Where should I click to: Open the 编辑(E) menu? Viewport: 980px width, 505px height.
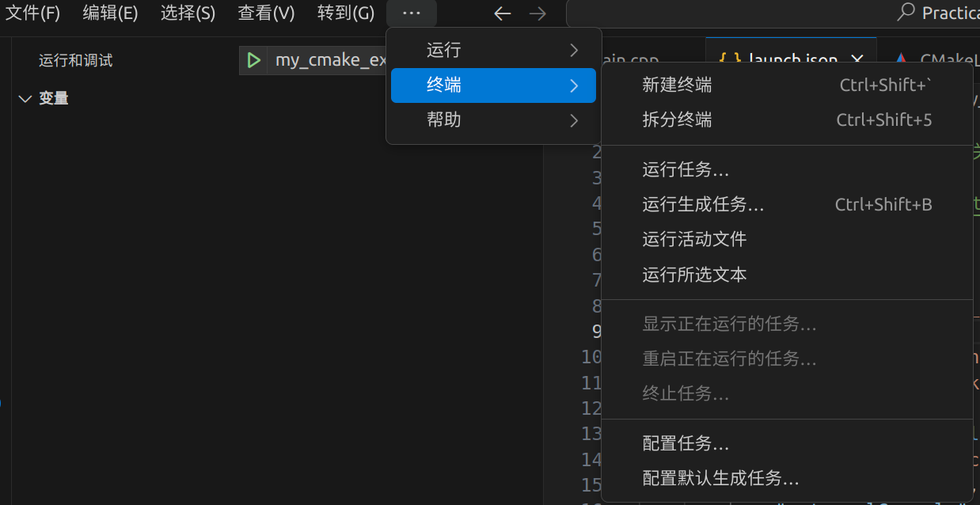(110, 13)
